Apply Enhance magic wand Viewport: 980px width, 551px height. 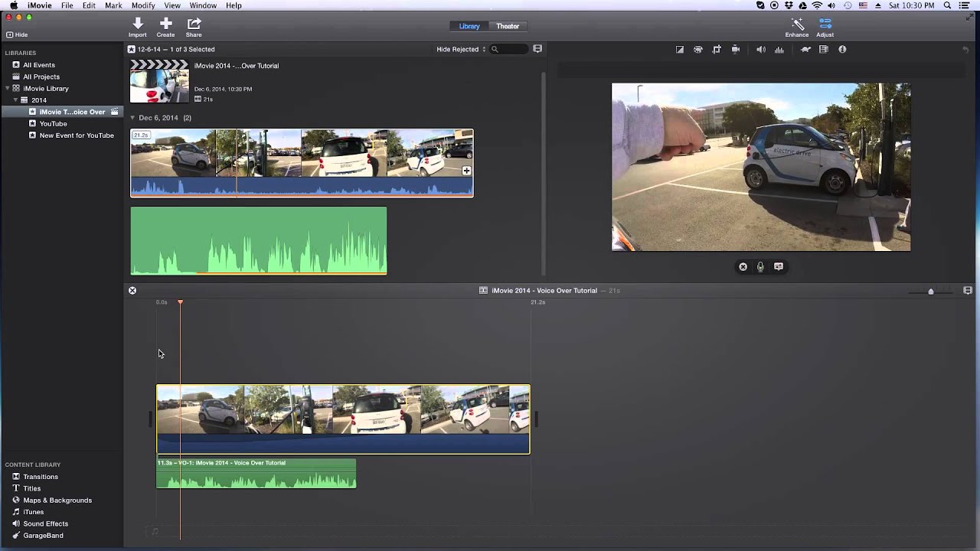tap(797, 28)
